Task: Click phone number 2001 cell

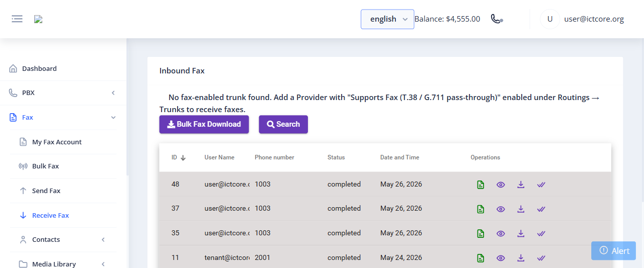Action: tap(263, 257)
